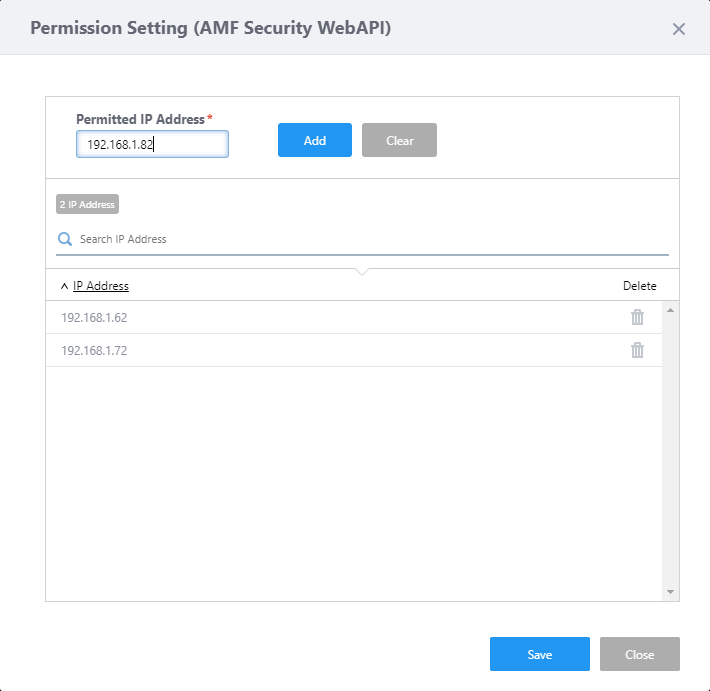
Task: Sort by the IP Address column header
Action: click(101, 286)
